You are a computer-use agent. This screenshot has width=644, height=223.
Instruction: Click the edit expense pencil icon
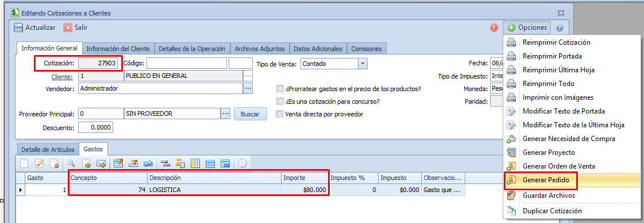pos(40,163)
